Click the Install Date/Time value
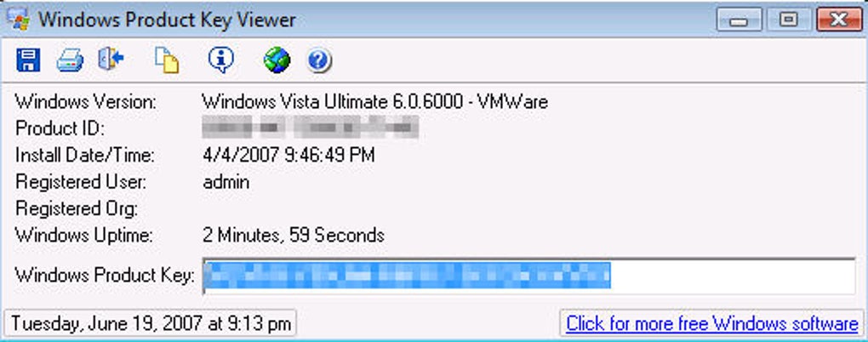Image resolution: width=868 pixels, height=342 pixels. pos(288,155)
